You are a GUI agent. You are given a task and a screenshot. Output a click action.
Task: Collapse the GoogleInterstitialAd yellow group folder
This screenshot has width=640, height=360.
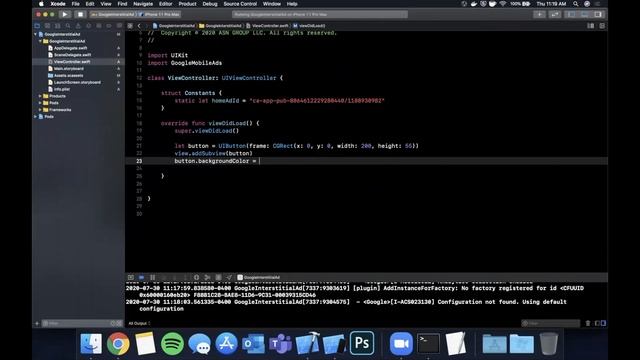tap(40, 41)
